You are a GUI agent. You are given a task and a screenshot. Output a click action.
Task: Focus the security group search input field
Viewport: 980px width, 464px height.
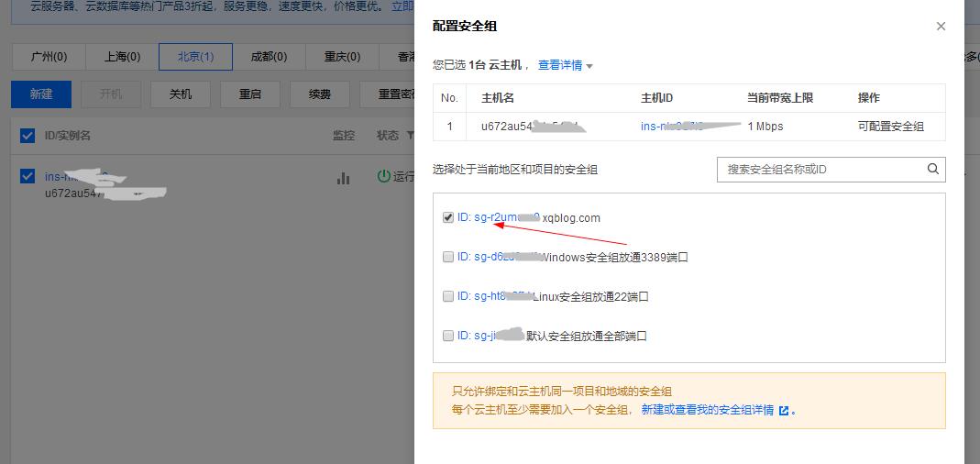(x=820, y=169)
